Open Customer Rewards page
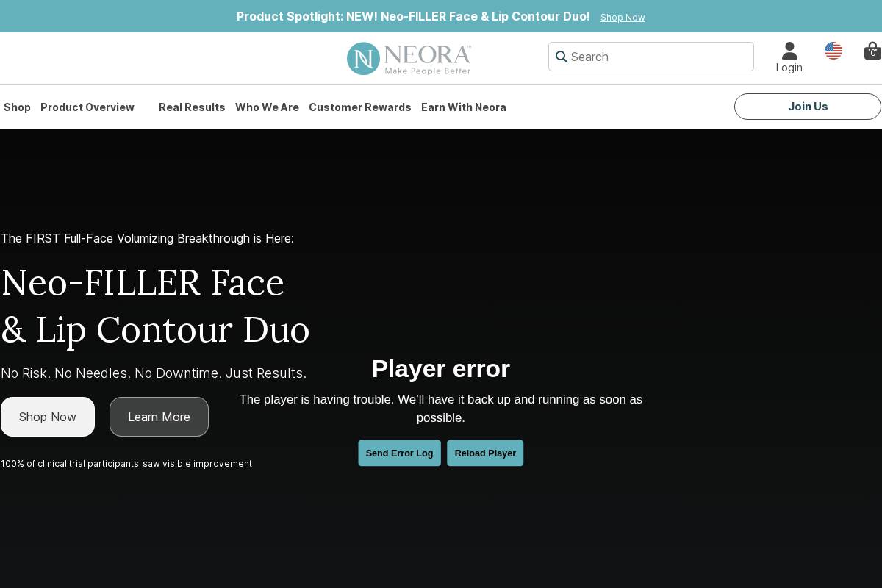Image resolution: width=882 pixels, height=588 pixels. coord(360,107)
